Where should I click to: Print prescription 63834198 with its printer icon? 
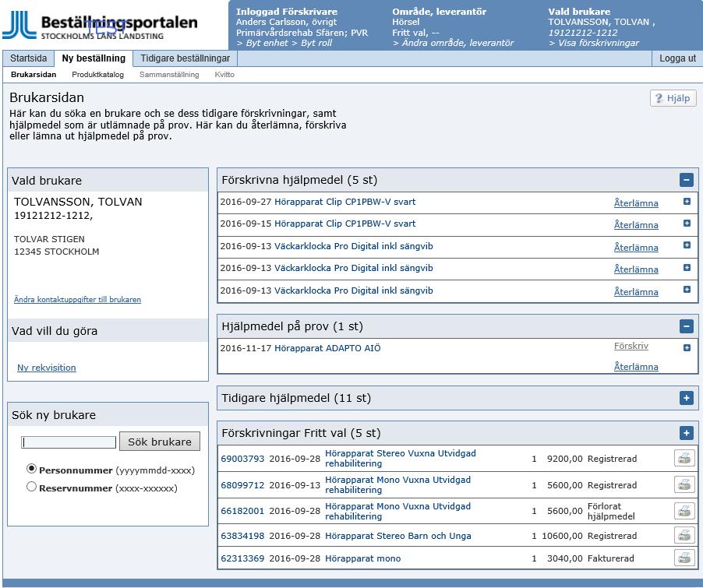coord(684,536)
